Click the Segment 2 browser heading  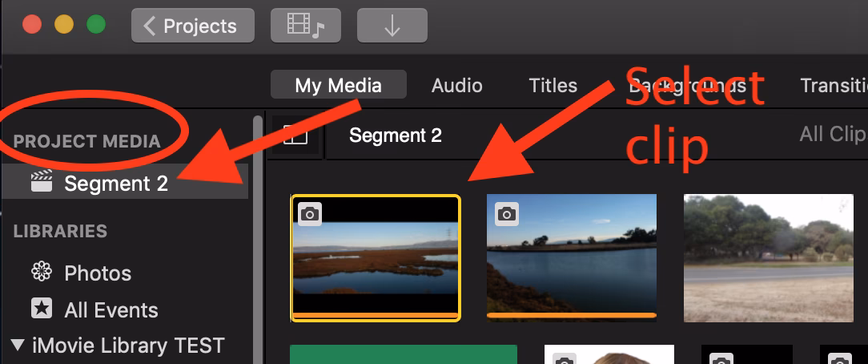(x=396, y=135)
